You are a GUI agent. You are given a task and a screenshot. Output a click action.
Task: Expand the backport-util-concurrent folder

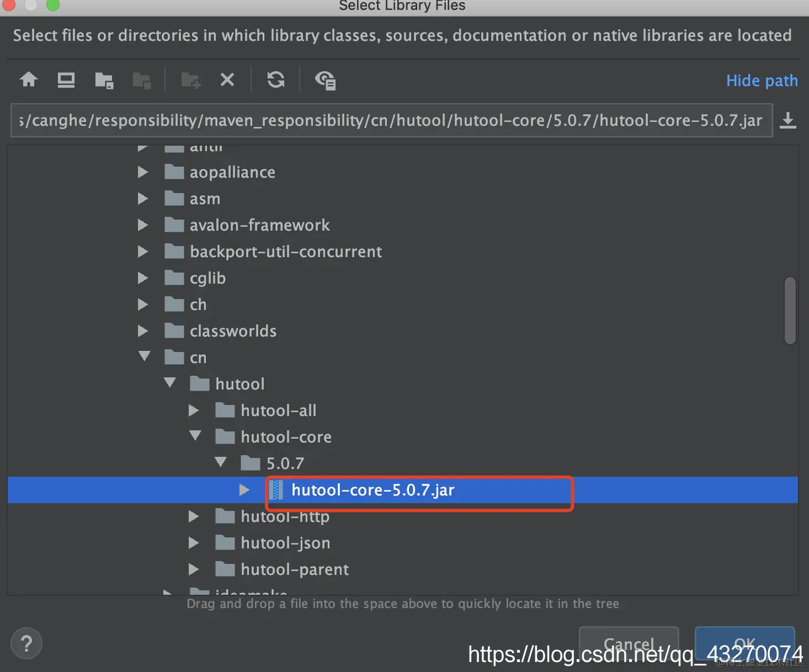[x=143, y=252]
